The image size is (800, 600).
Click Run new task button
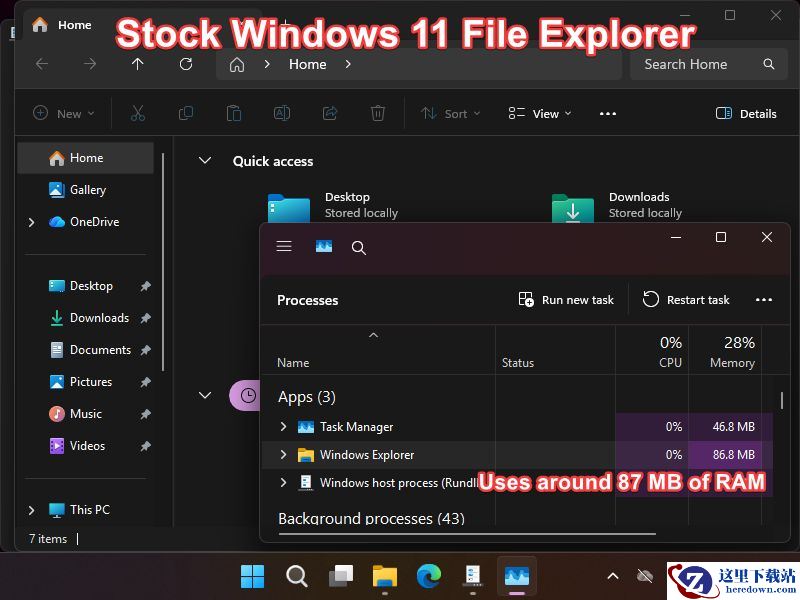coord(566,300)
